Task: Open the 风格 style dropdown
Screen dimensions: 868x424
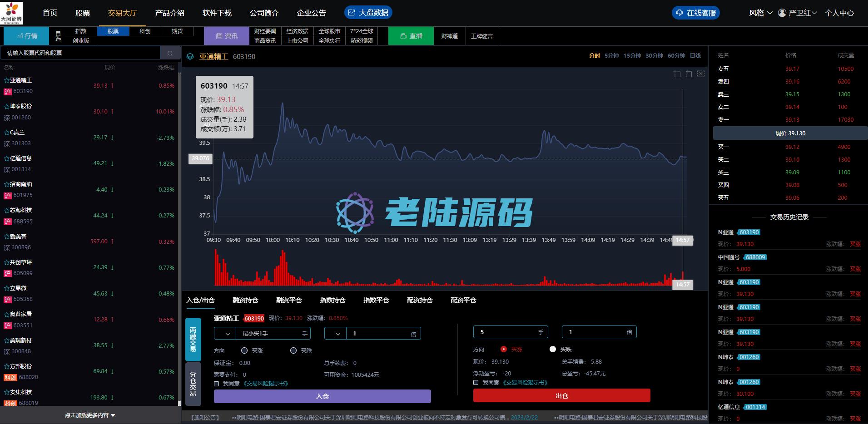Action: click(x=760, y=13)
